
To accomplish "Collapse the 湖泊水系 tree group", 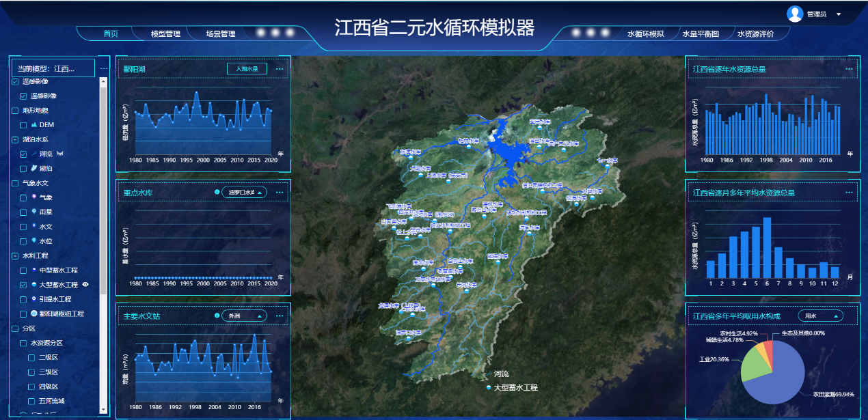I will click(x=15, y=139).
